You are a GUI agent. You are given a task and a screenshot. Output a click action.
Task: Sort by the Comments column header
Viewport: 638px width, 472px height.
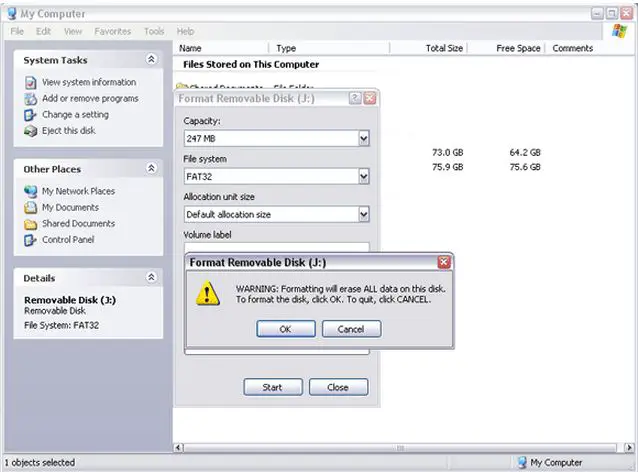tap(572, 48)
